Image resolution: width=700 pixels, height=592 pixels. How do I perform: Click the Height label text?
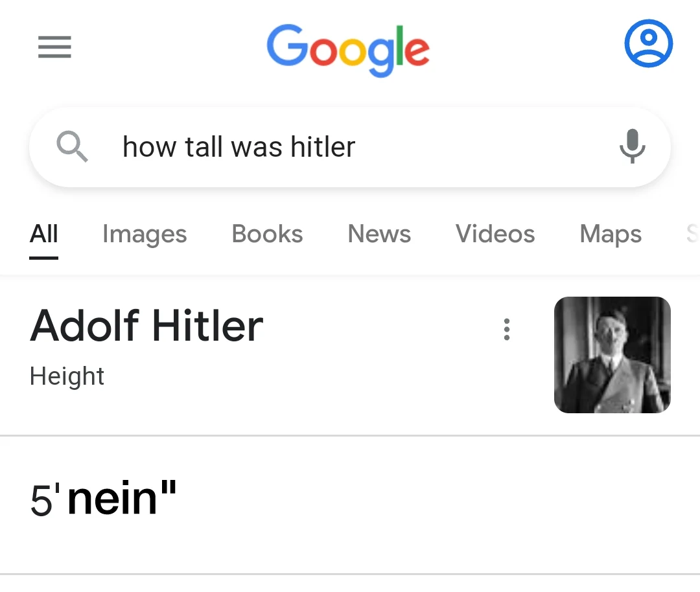(x=67, y=376)
